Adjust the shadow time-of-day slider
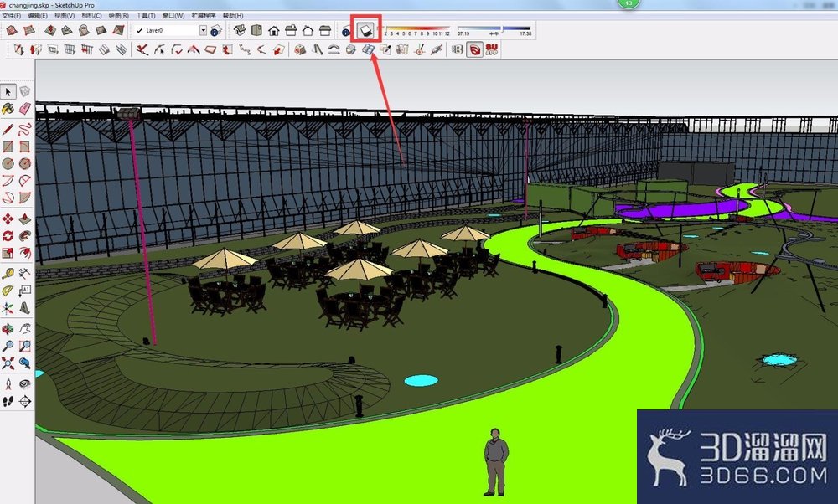 tap(494, 28)
